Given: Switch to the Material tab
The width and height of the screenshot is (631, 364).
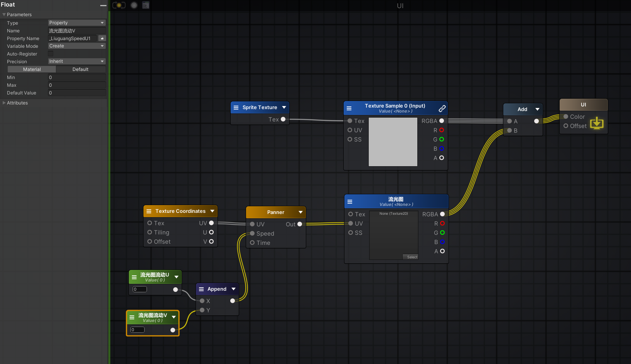Looking at the screenshot, I should (x=32, y=69).
